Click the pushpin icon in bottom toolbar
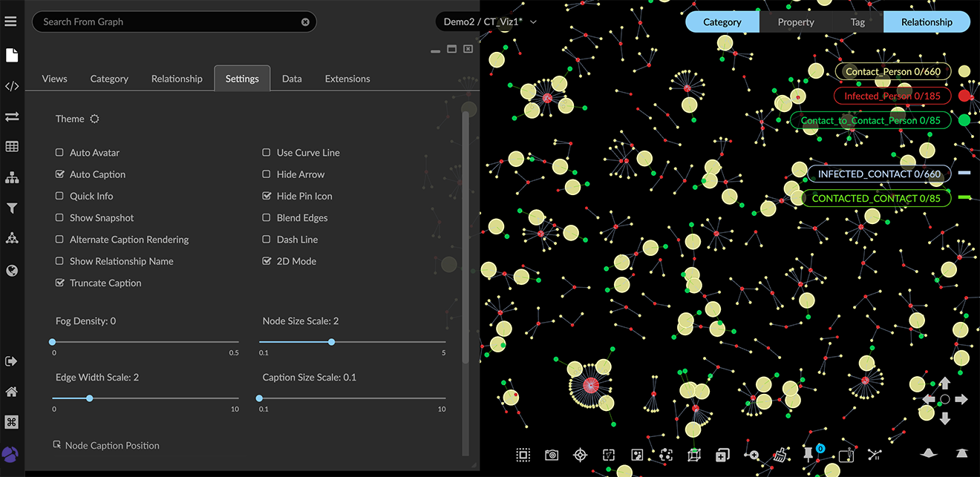The width and height of the screenshot is (980, 477). 808,454
